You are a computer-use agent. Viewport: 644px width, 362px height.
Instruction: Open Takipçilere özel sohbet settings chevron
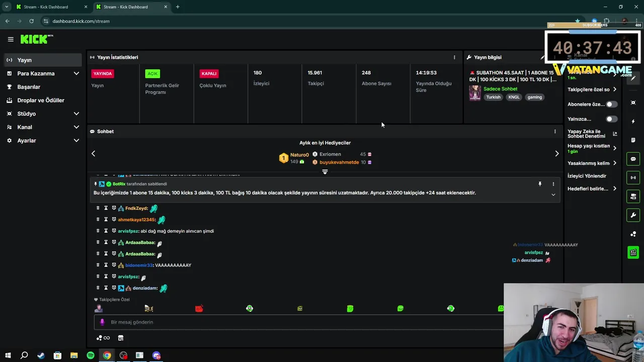[614, 89]
